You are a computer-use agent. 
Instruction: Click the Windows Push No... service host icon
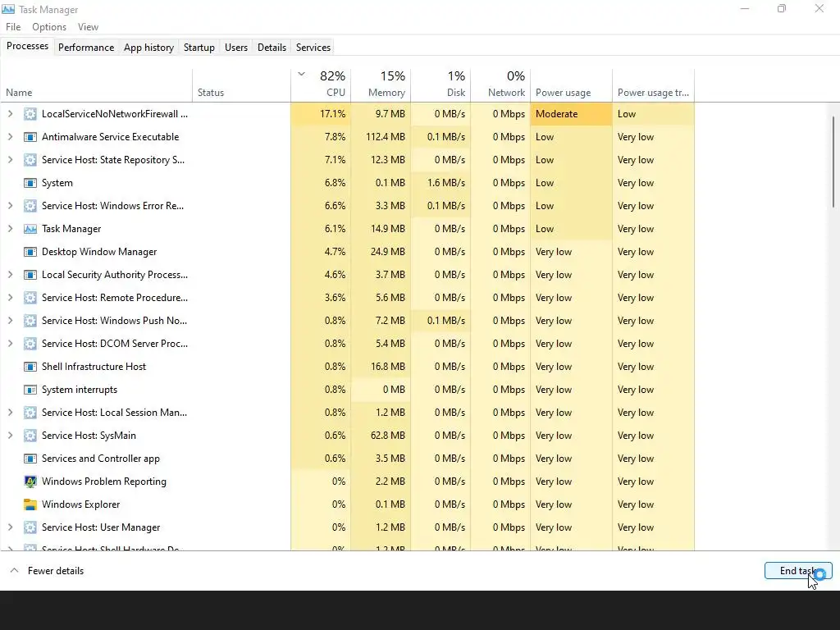click(x=30, y=321)
